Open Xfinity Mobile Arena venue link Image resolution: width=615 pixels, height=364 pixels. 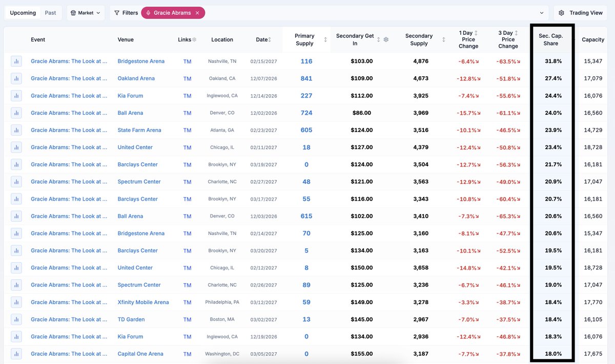tap(143, 303)
